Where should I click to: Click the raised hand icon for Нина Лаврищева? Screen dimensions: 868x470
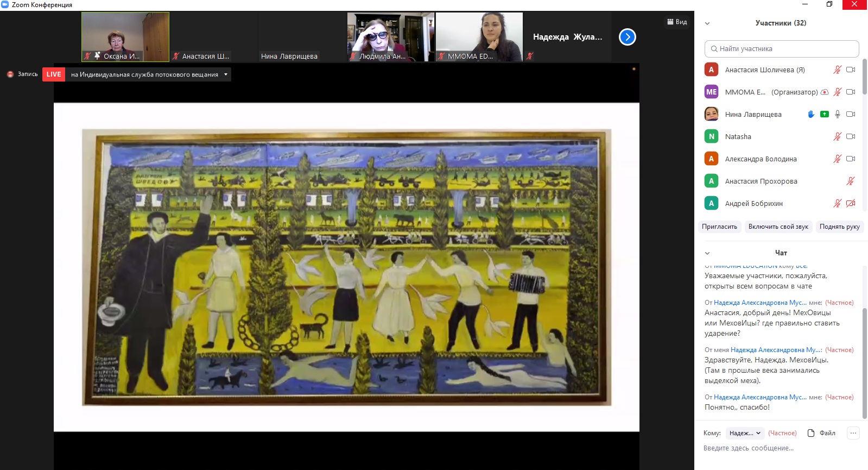point(811,114)
